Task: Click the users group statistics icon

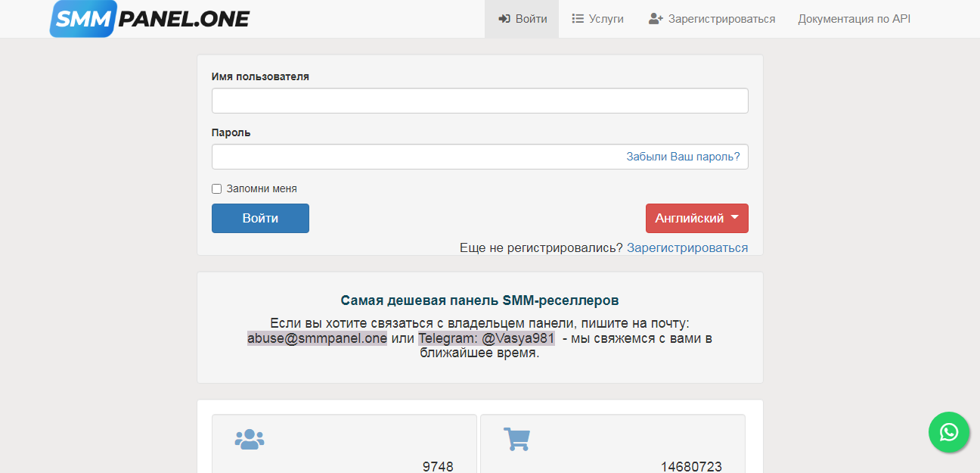Action: pos(250,439)
